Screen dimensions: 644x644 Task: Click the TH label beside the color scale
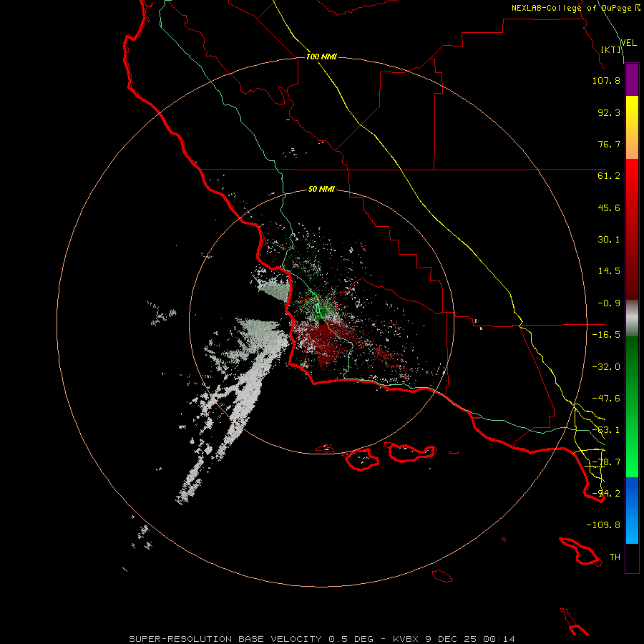(x=615, y=557)
